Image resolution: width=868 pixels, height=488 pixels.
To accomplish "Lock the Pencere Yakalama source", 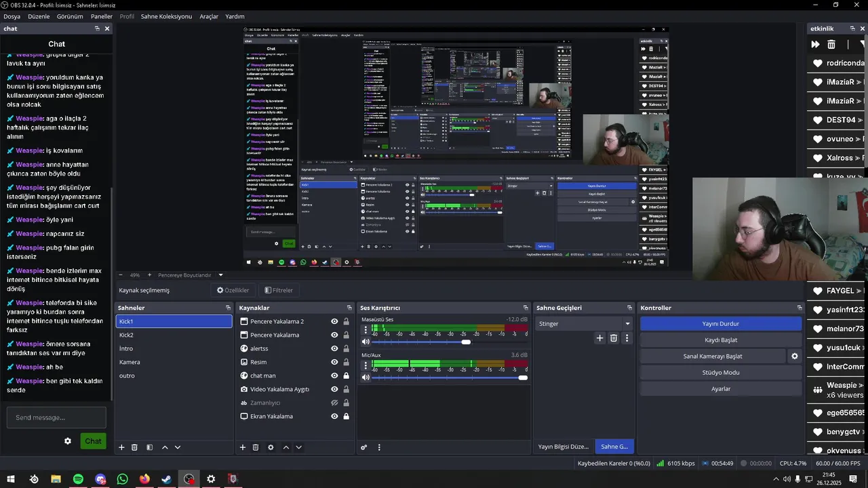I will (x=346, y=335).
